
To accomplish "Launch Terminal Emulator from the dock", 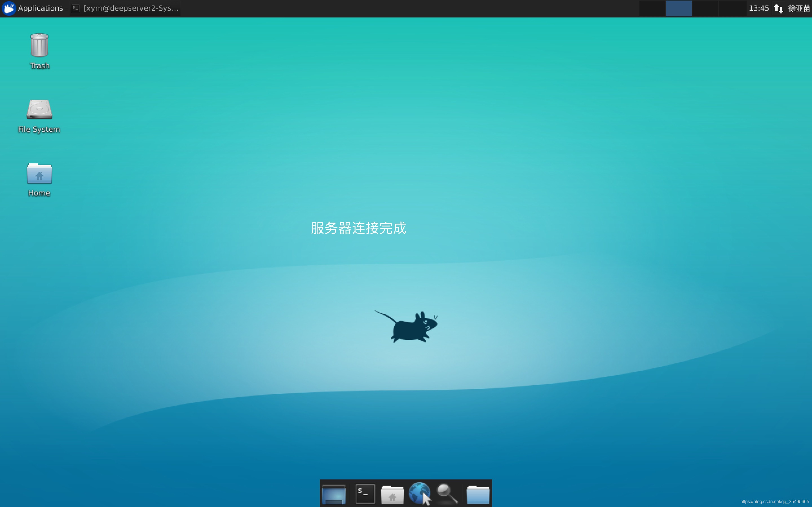I will 365,494.
